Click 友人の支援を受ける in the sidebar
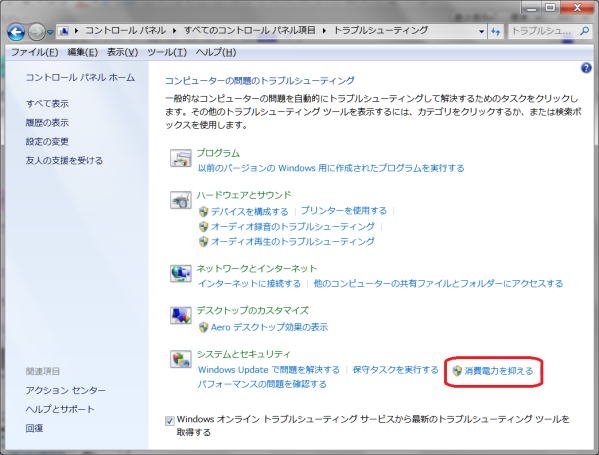599x455 pixels. 64,160
